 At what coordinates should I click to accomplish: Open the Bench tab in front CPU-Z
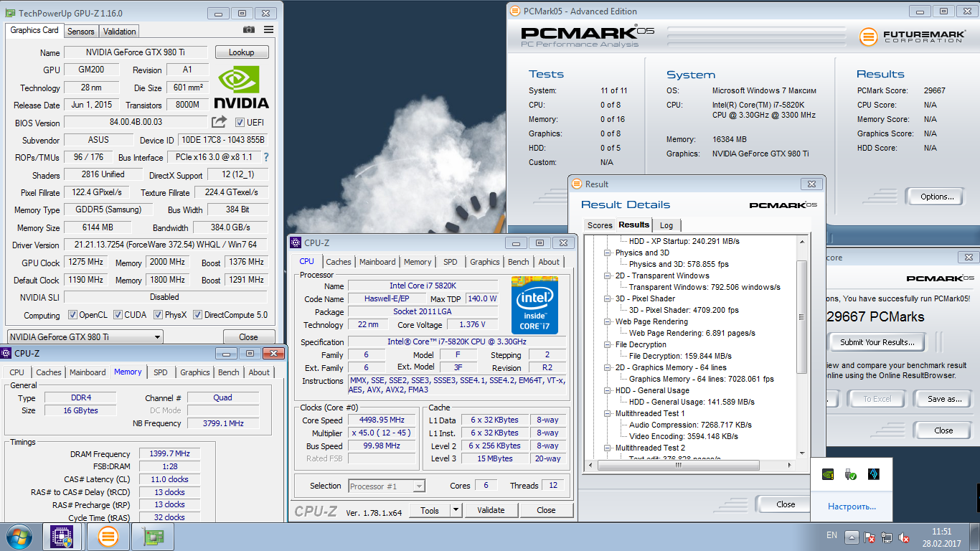coord(518,262)
